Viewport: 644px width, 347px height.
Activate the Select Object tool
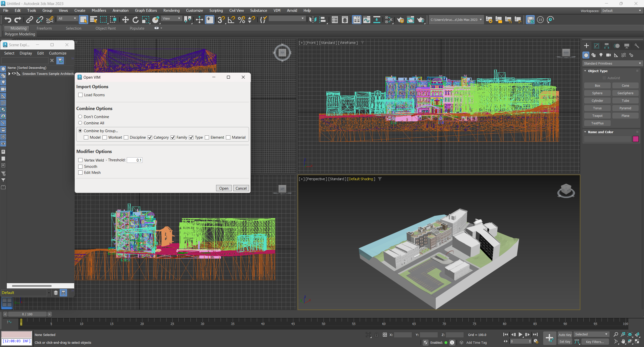click(83, 20)
